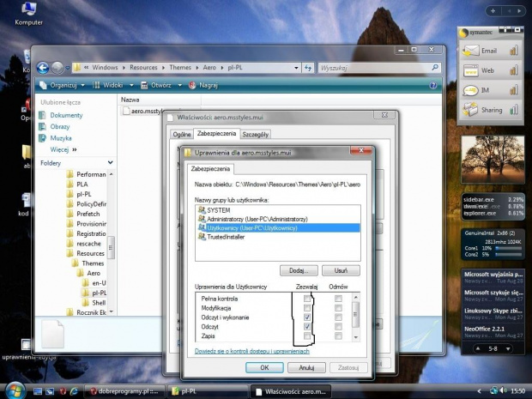Expand the address bar history dropdown
This screenshot has width=532, height=399.
click(x=296, y=68)
